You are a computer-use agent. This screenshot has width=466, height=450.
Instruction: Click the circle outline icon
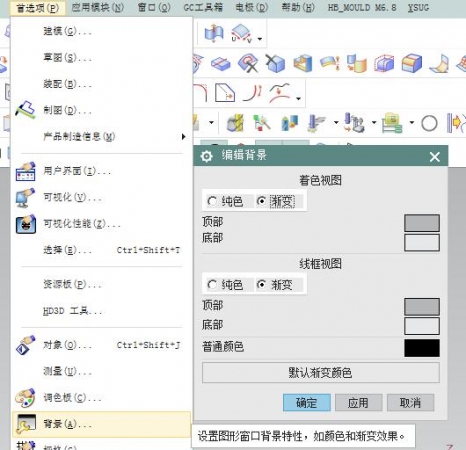[429, 123]
